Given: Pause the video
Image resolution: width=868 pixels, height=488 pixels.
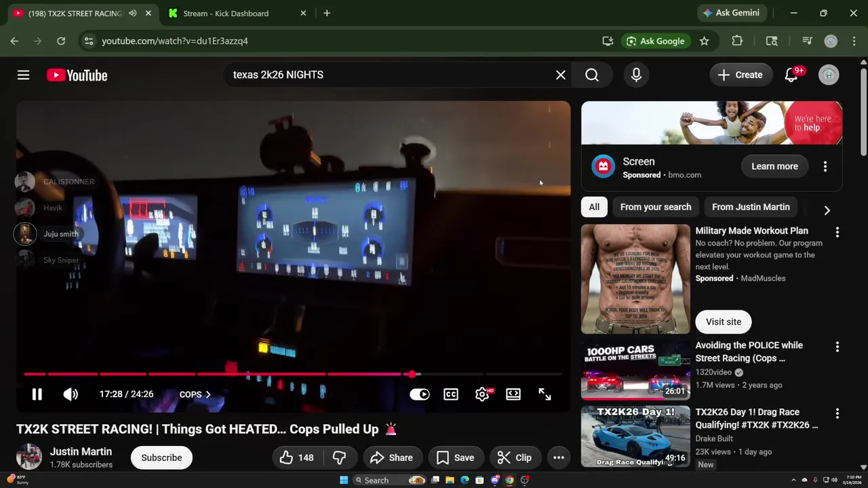Looking at the screenshot, I should [37, 394].
